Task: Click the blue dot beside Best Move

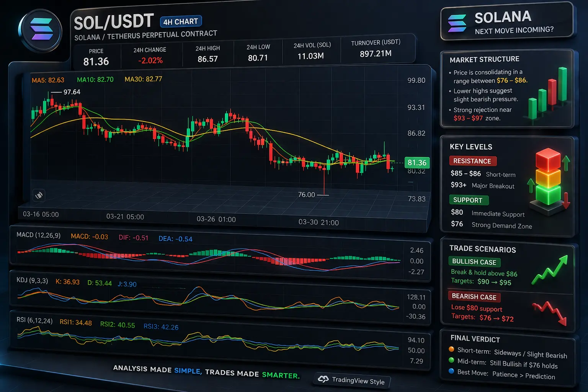Action: click(451, 371)
